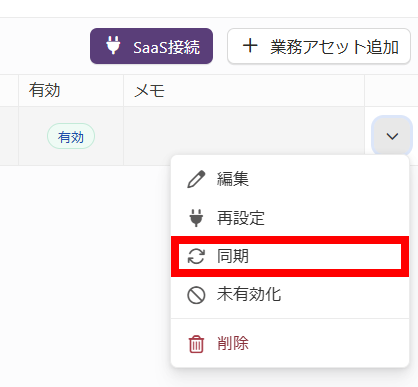Click the plug icon next to 再設定
Screen dimensions: 418x387
pos(196,218)
